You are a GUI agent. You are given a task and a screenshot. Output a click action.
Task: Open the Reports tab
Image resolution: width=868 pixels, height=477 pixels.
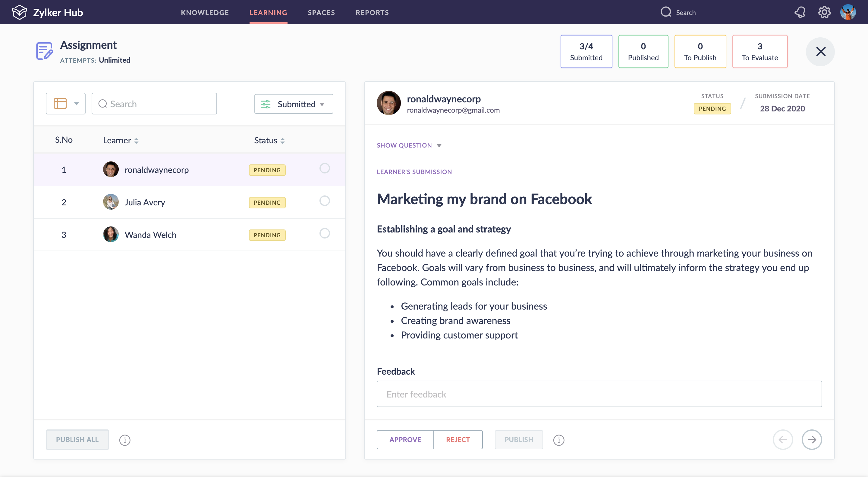pos(372,12)
